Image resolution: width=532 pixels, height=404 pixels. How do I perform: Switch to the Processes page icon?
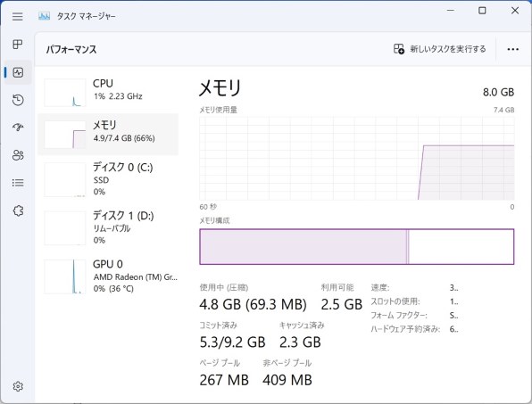[18, 44]
